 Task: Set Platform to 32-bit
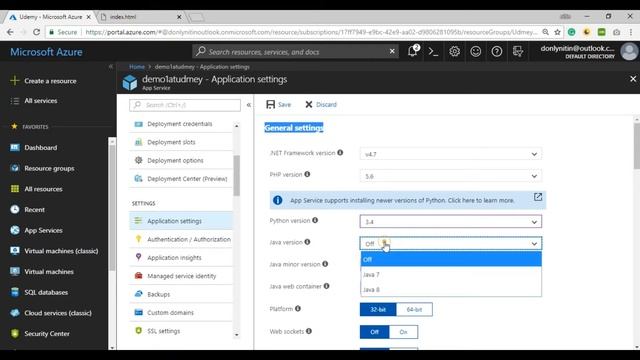pyautogui.click(x=378, y=309)
